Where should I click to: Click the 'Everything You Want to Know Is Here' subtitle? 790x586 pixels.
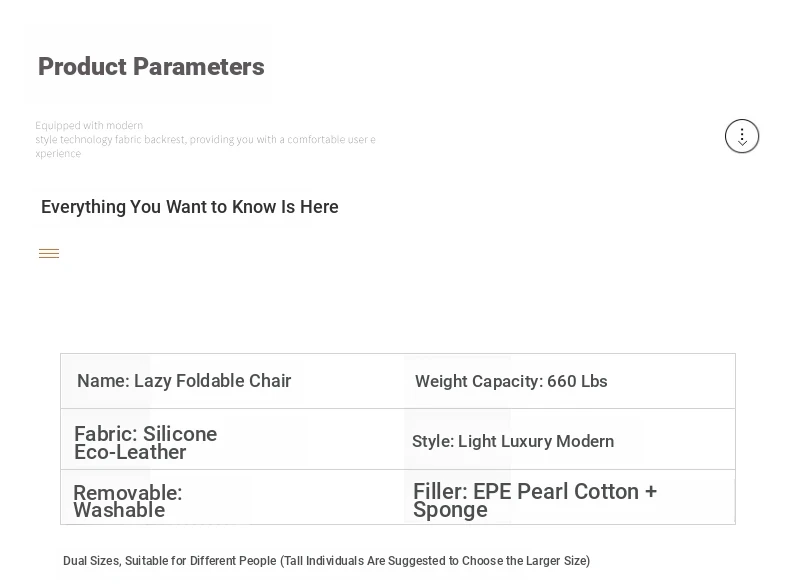189,207
